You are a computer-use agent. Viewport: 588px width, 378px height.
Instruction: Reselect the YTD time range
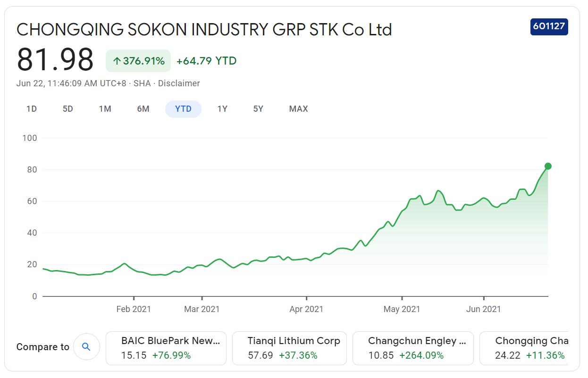[183, 109]
